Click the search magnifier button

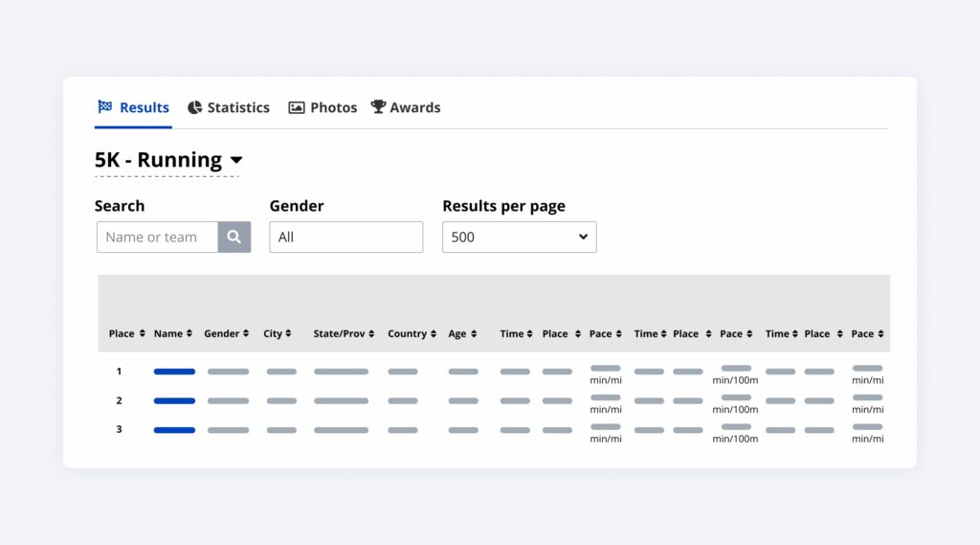(x=234, y=238)
